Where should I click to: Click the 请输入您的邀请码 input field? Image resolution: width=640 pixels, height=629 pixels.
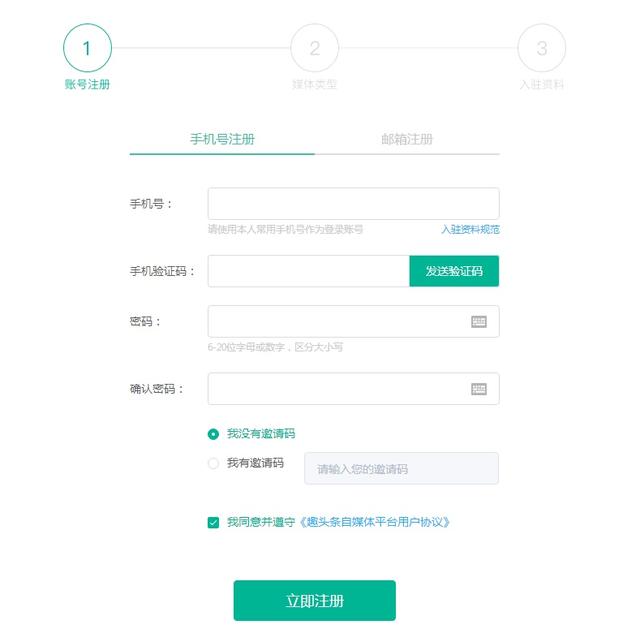(x=401, y=469)
